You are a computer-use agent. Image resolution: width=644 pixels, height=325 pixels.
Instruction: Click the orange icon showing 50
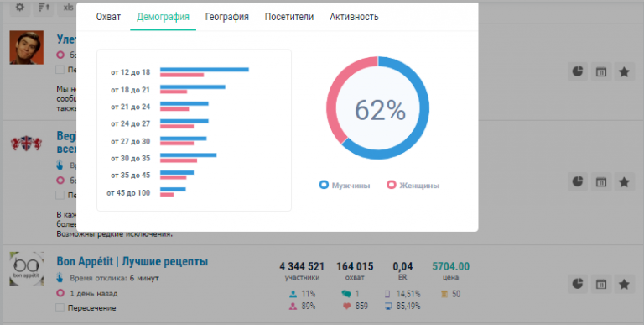(444, 294)
